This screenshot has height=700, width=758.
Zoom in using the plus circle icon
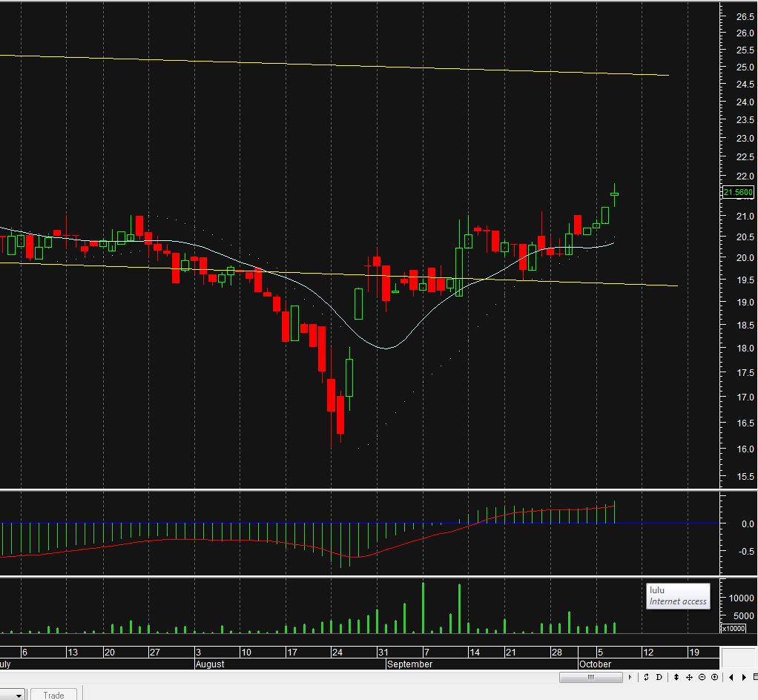point(714,677)
